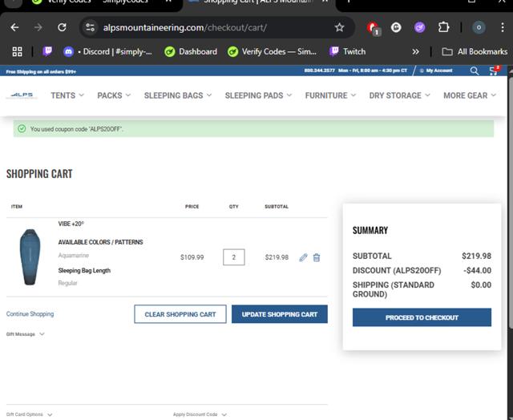This screenshot has height=420, width=513.
Task: Click Clear Shopping Cart button
Action: click(180, 314)
